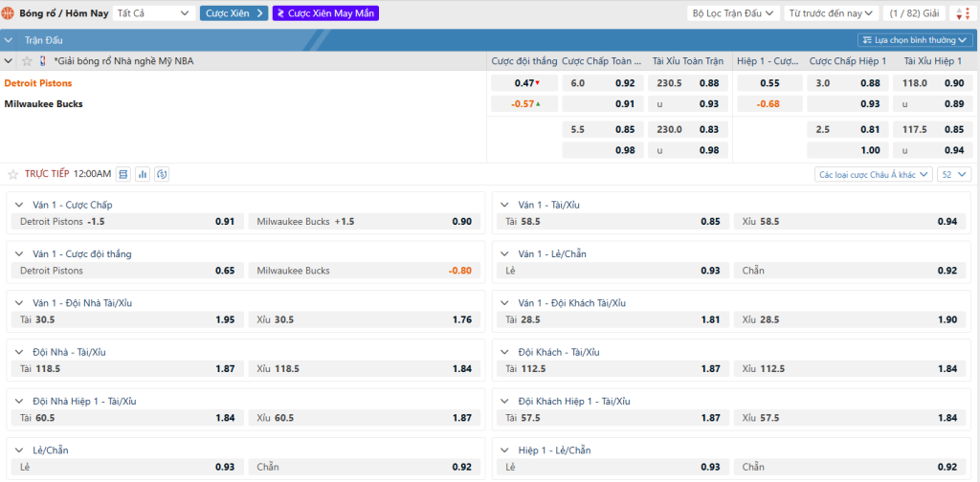Collapse Ván 1 - Cược Chấp section
This screenshot has height=482, width=980.
pyautogui.click(x=21, y=205)
